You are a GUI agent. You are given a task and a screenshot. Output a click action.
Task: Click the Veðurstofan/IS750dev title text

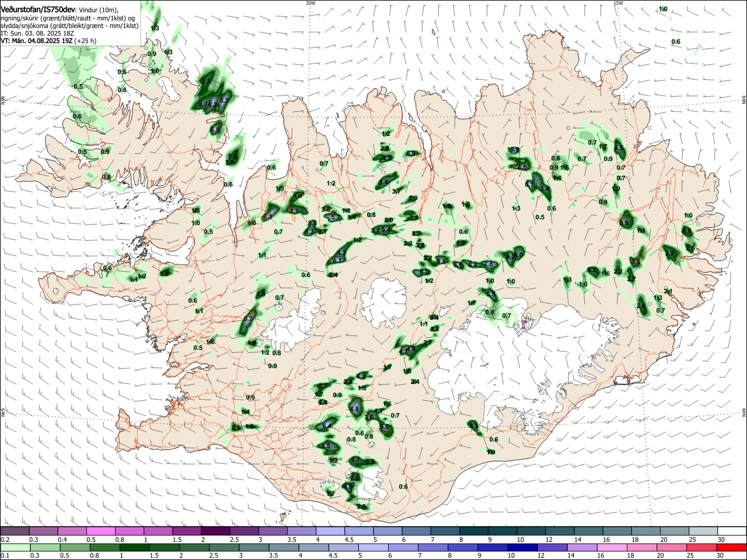(37, 9)
